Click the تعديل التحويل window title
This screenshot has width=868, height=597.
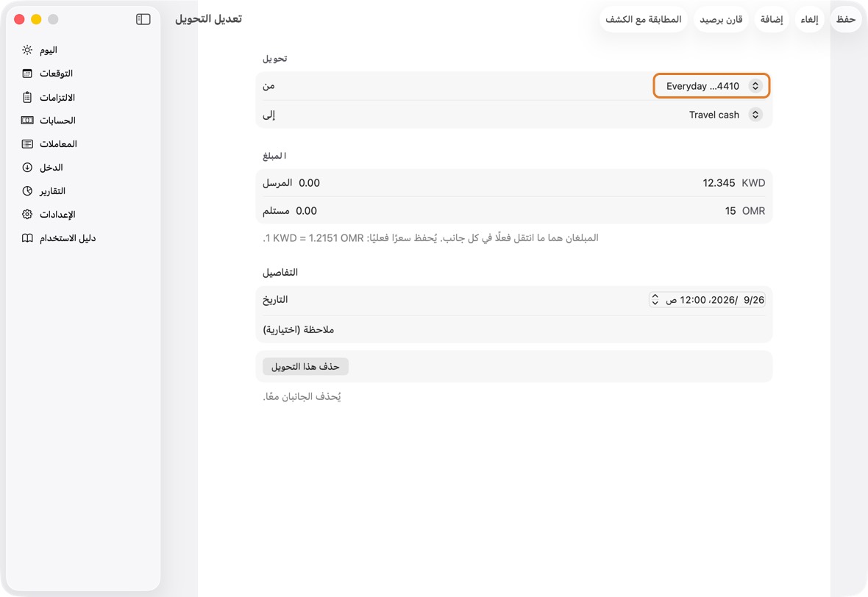(x=209, y=19)
